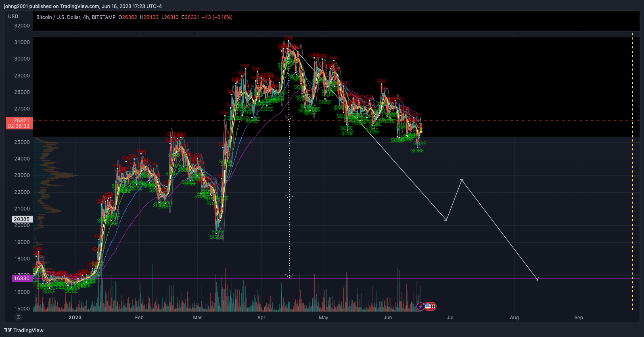Click the 19000 price axis label

click(22, 242)
